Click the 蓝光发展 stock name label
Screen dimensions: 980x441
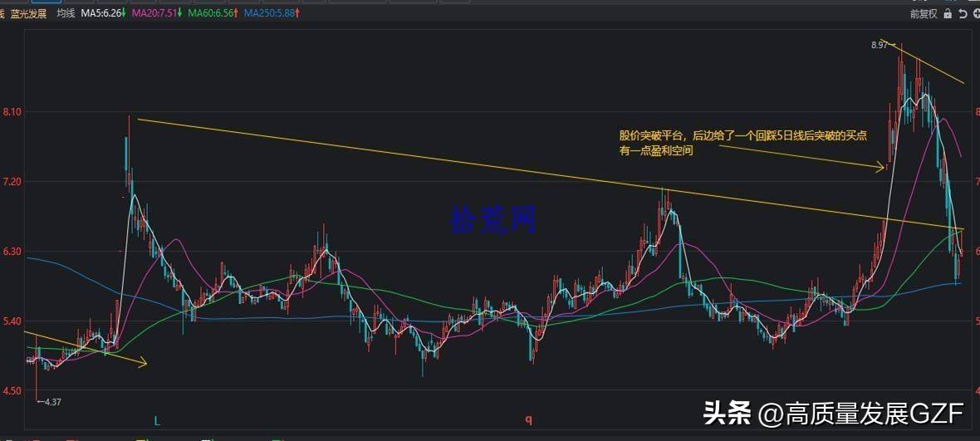(29, 14)
